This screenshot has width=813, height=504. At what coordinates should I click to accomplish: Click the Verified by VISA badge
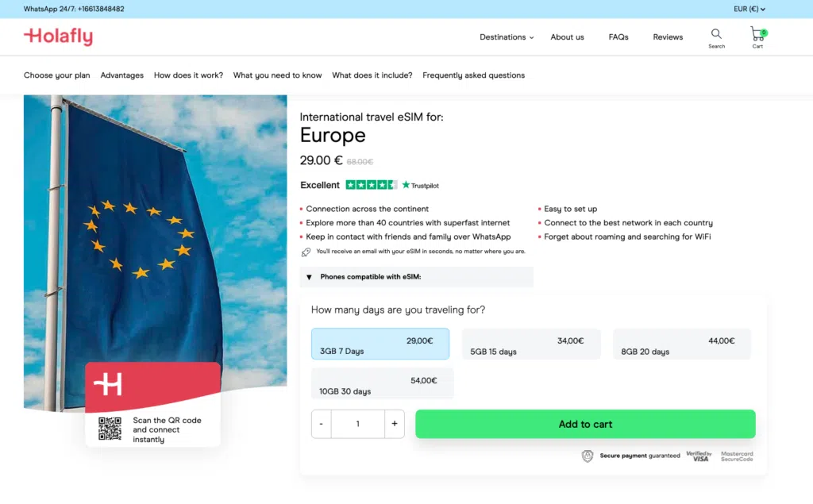[699, 456]
